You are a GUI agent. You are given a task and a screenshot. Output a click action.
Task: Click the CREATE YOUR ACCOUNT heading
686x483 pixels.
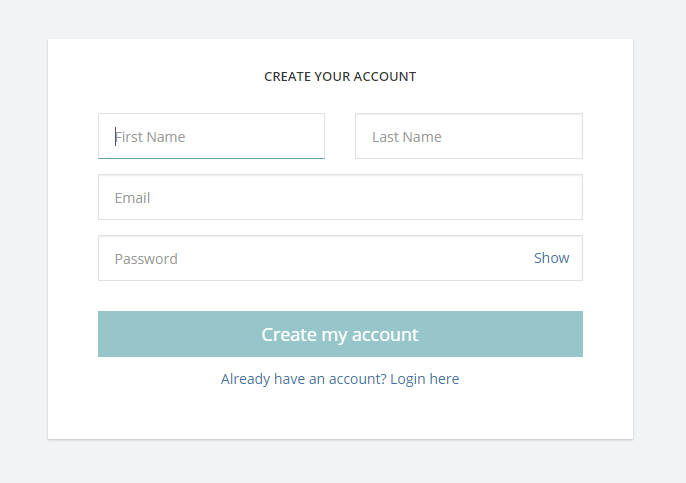[340, 76]
